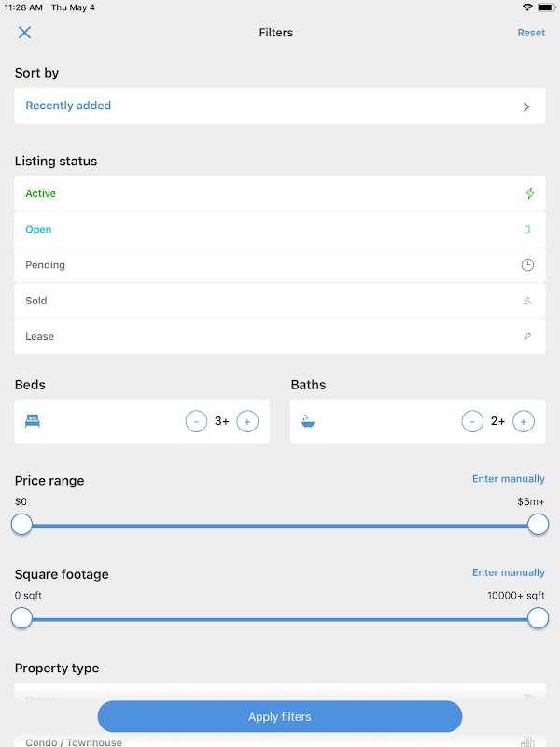Increase beds count with plus button
The width and height of the screenshot is (560, 747).
point(247,421)
